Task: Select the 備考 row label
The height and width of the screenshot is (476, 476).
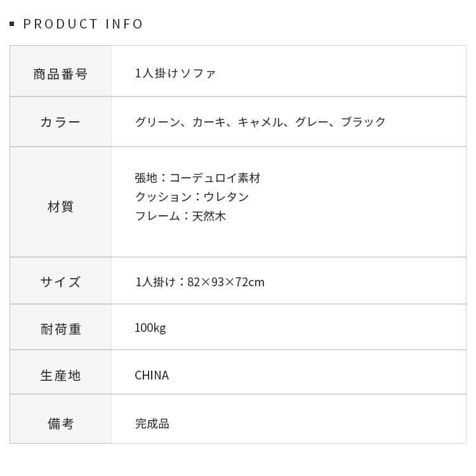Action: (x=60, y=423)
